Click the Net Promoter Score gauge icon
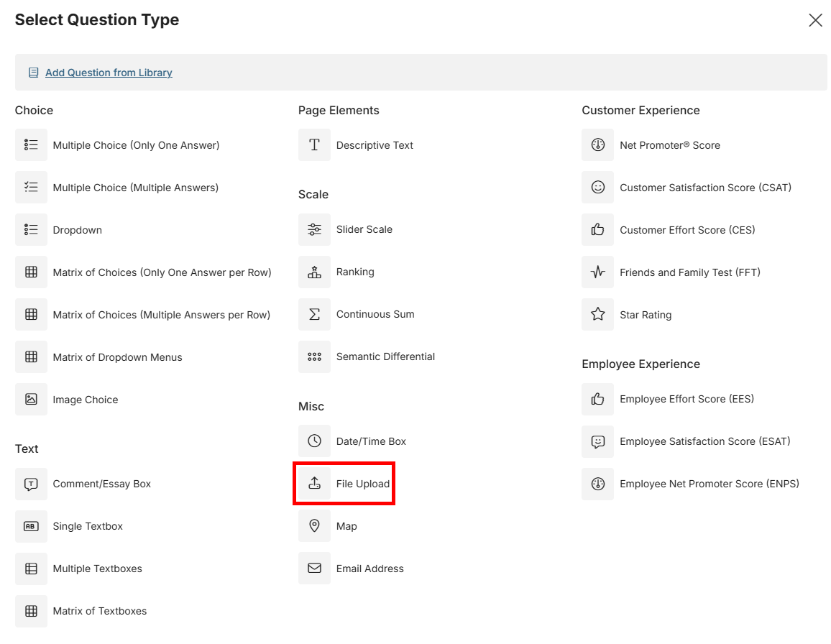This screenshot has width=831, height=644. (x=598, y=144)
